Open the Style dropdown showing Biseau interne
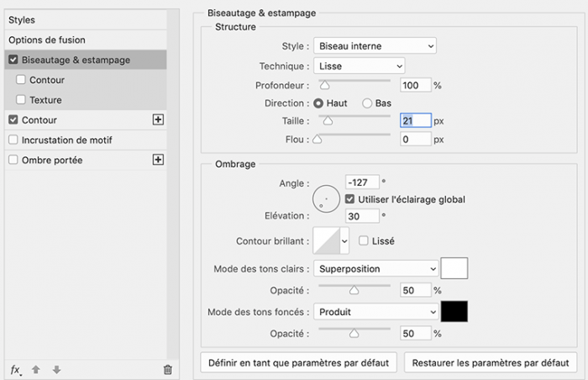Viewport: 588px width, 380px height. (375, 45)
